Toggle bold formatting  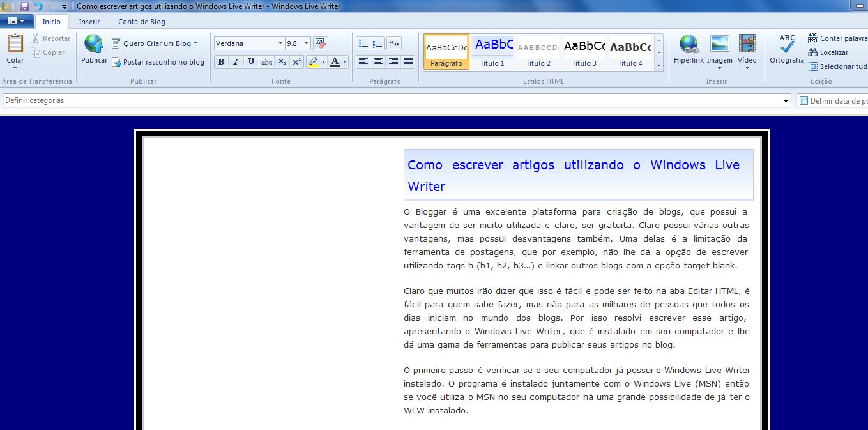pyautogui.click(x=221, y=62)
